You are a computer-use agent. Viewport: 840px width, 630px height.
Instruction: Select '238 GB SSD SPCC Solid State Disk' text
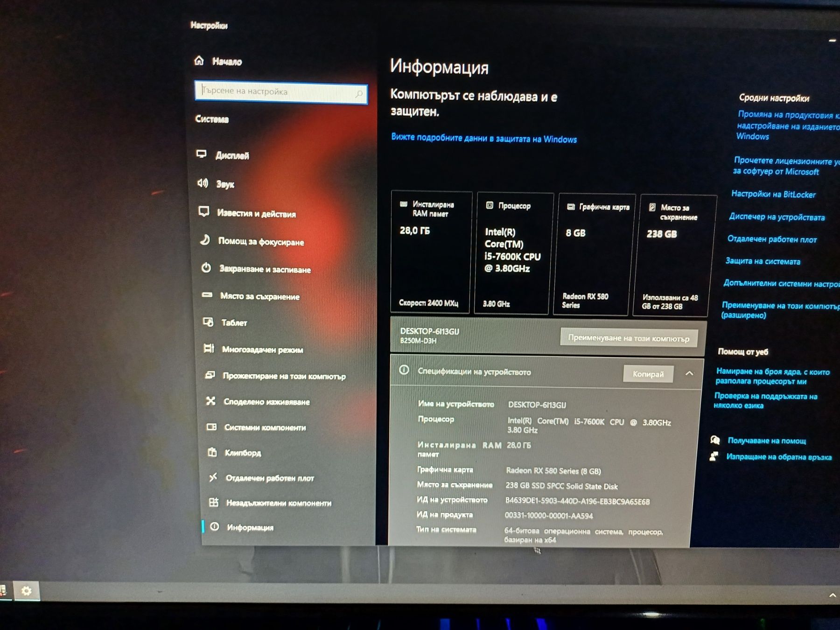[x=561, y=486]
